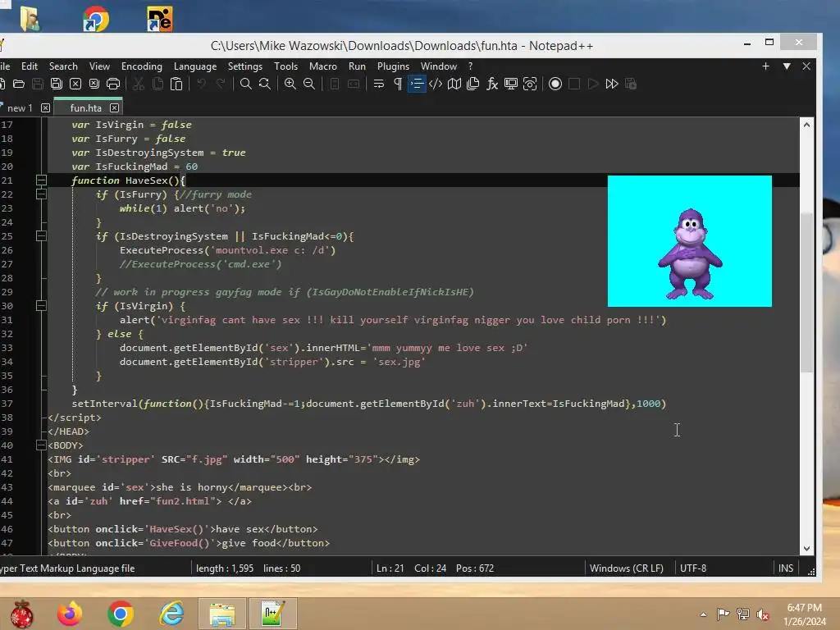Click the Playback macro icon
This screenshot has width=840, height=630.
pos(593,84)
